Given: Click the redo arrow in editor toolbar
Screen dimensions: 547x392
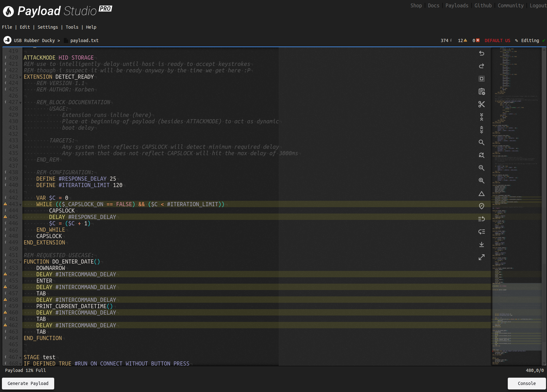Looking at the screenshot, I should 482,66.
